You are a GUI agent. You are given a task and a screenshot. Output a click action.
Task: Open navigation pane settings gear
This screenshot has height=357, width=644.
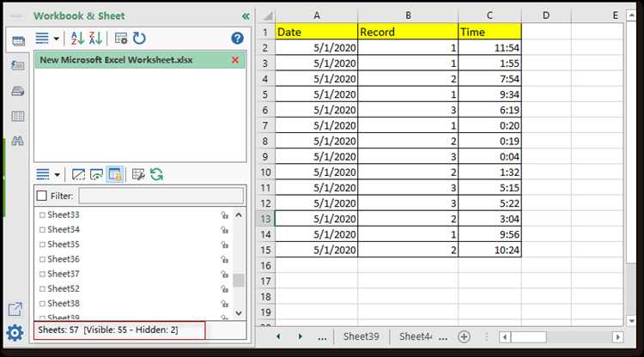pos(15,333)
